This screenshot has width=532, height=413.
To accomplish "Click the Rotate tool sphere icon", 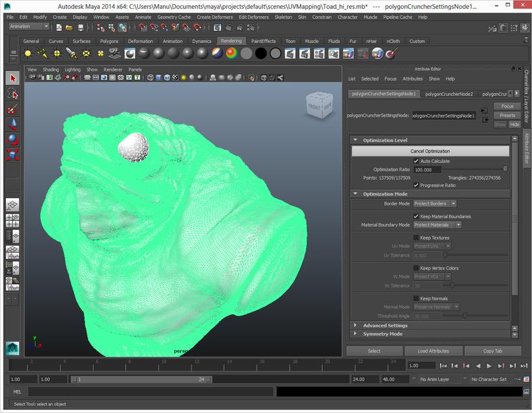I will pyautogui.click(x=12, y=140).
